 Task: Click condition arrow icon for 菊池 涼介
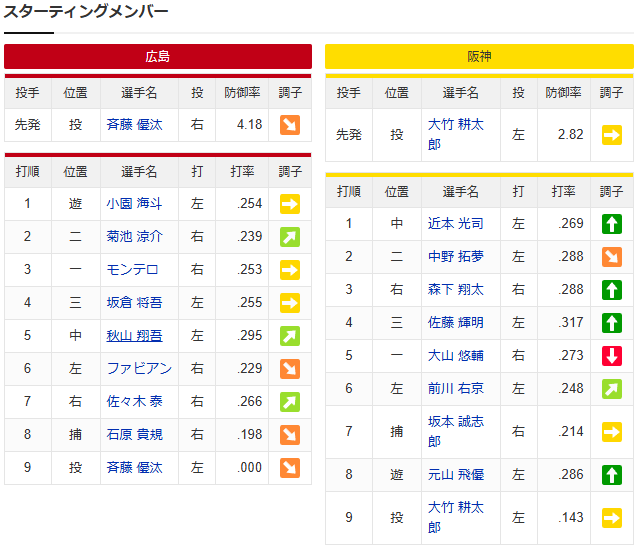click(290, 237)
